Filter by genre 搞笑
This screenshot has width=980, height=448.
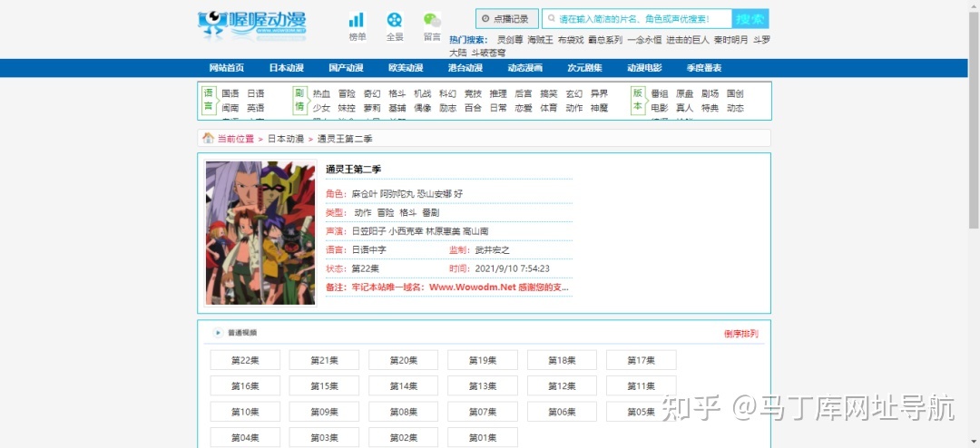pyautogui.click(x=549, y=93)
